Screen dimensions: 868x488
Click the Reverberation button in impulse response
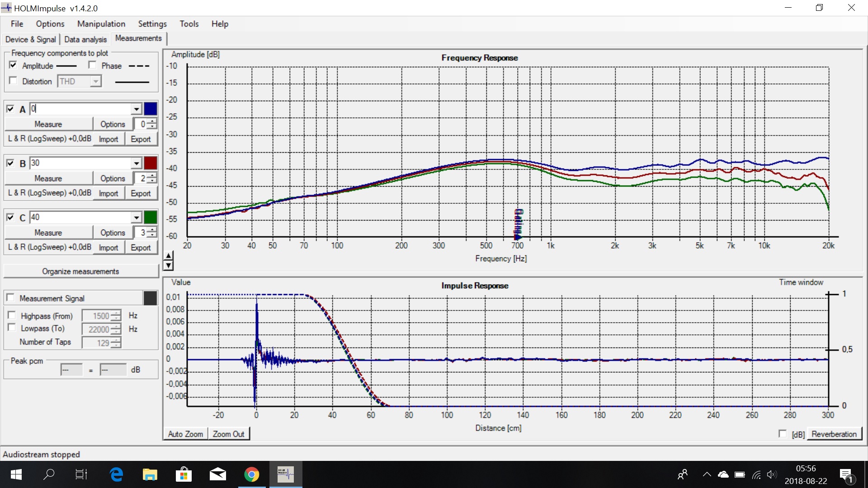point(835,434)
